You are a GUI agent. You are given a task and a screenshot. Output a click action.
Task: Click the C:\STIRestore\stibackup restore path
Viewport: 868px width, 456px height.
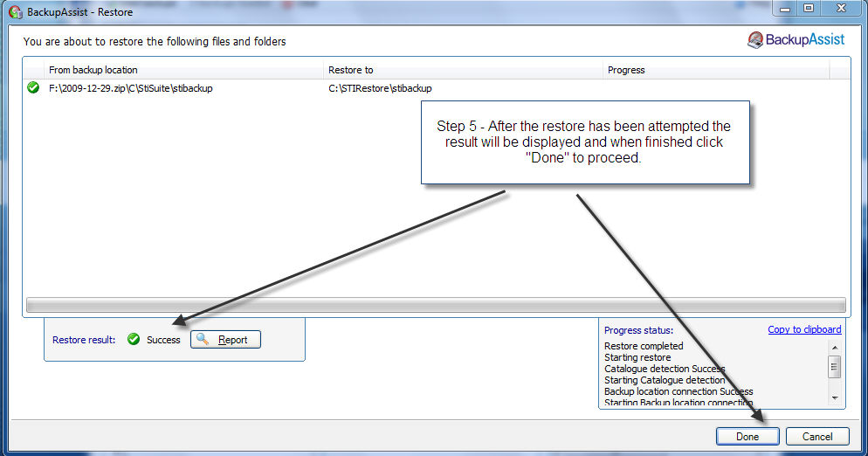(380, 88)
